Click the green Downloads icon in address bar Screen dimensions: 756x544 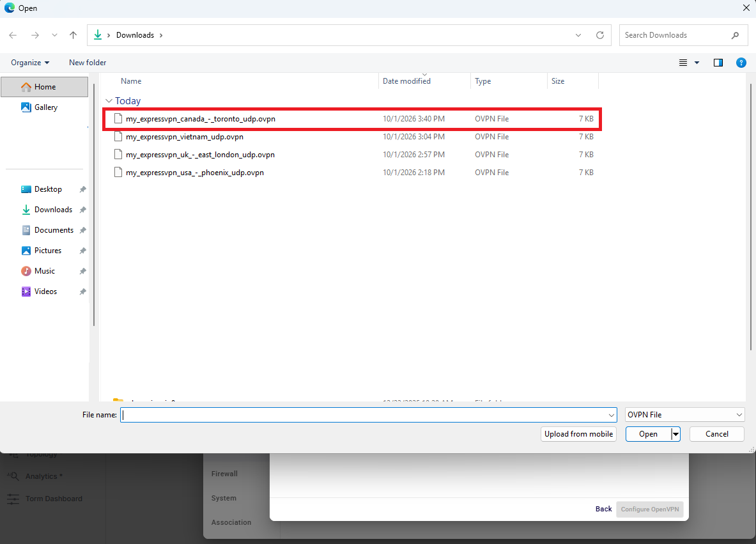click(x=98, y=35)
